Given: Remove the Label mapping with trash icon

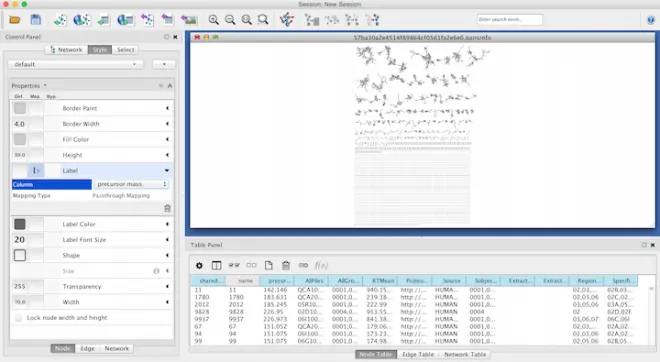Looking at the screenshot, I should [x=167, y=208].
